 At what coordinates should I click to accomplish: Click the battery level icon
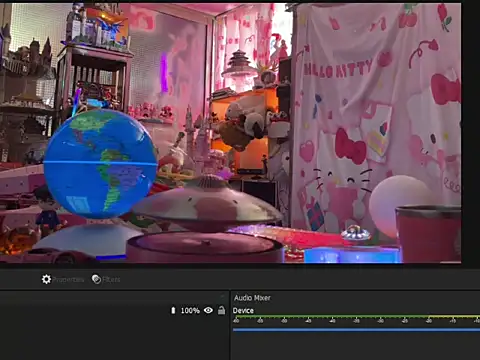(x=173, y=310)
